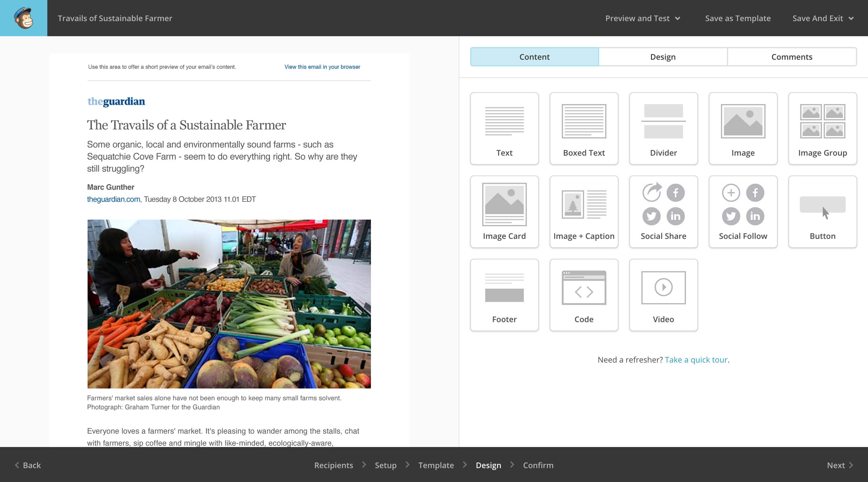Click the MailChimp monkey logo

tap(24, 18)
